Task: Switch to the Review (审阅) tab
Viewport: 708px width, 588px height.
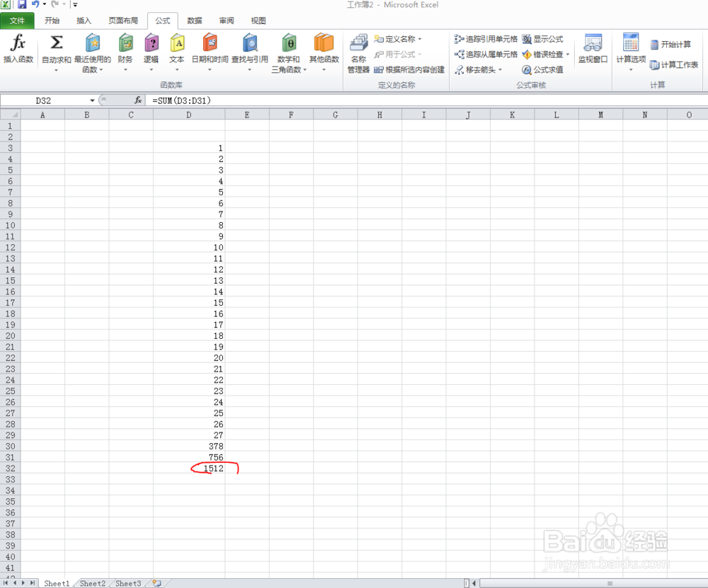Action: click(x=227, y=21)
